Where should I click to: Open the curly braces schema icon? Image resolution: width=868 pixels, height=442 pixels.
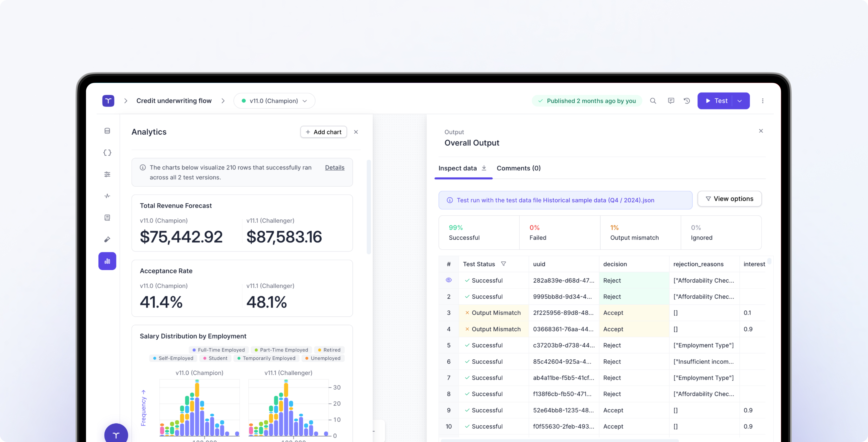click(x=107, y=153)
